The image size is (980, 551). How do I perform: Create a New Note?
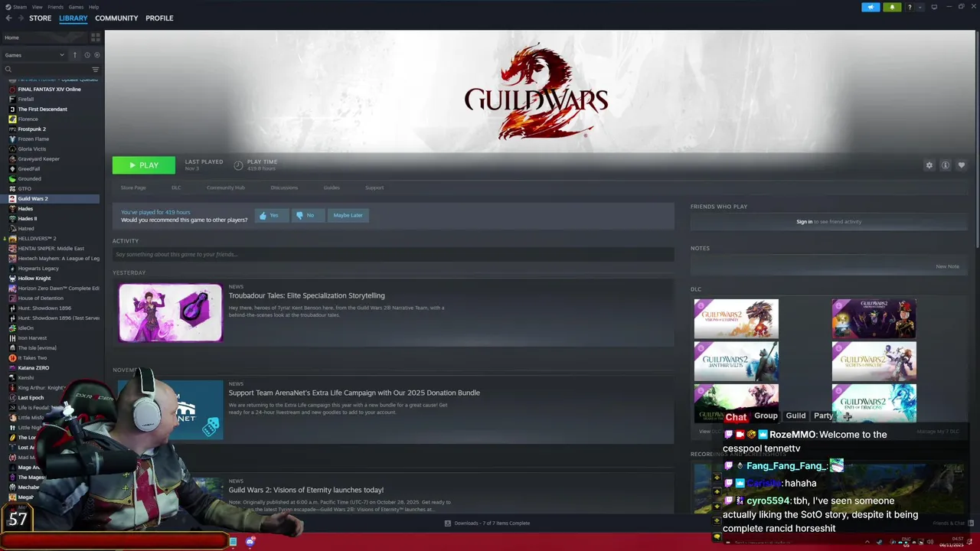tap(947, 266)
